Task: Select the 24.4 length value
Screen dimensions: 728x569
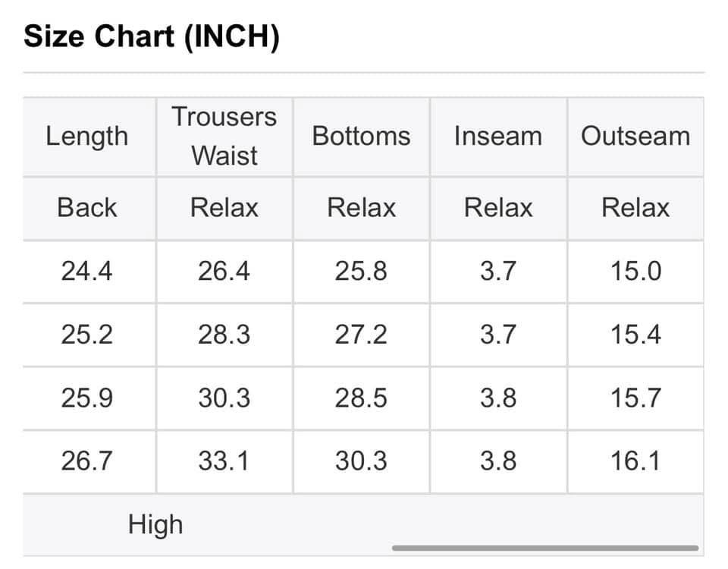Action: 86,272
